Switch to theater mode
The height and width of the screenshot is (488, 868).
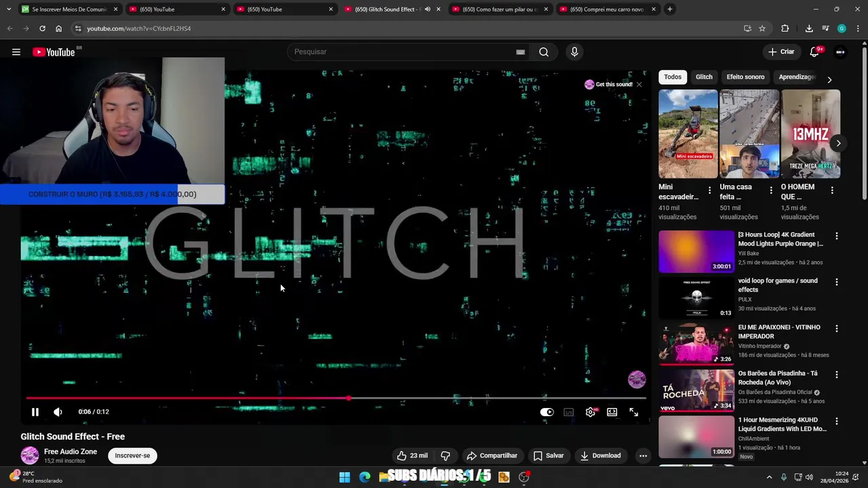[x=612, y=412]
